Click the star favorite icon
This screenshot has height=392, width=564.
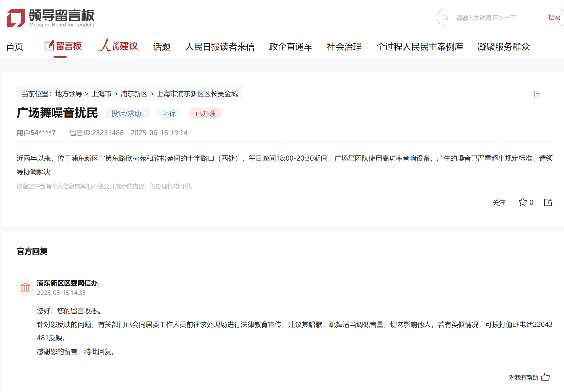(x=522, y=202)
